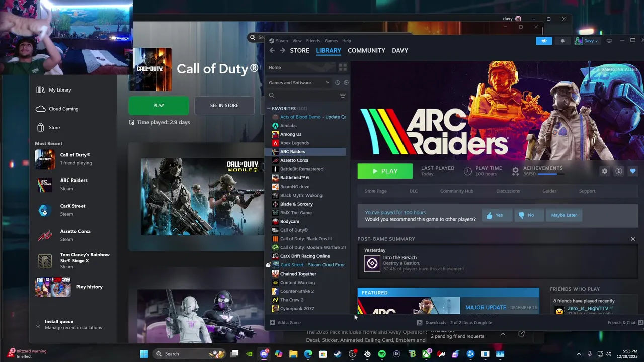
Task: Open Spotify from the taskbar
Action: pyautogui.click(x=382, y=354)
